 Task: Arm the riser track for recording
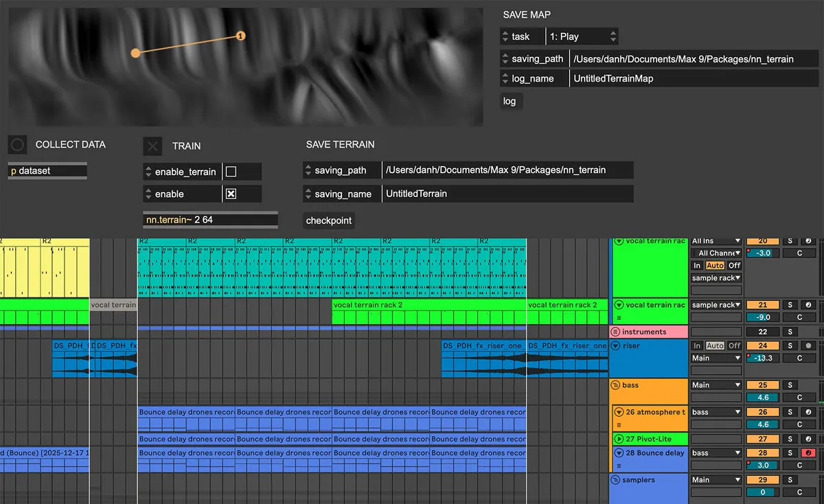coord(810,346)
